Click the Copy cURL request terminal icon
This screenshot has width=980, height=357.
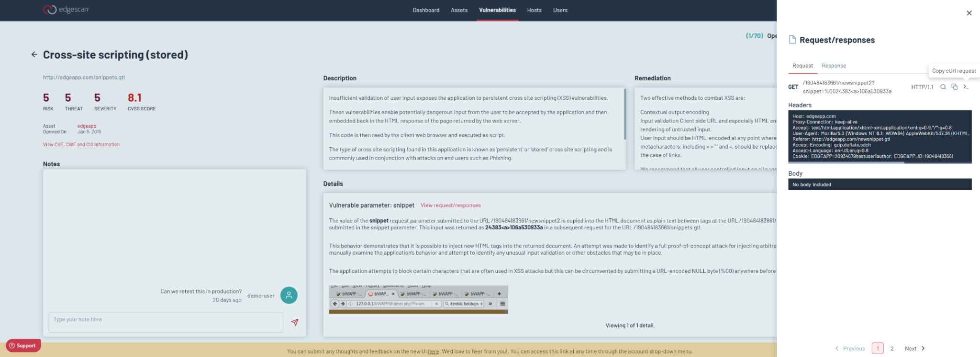(966, 87)
